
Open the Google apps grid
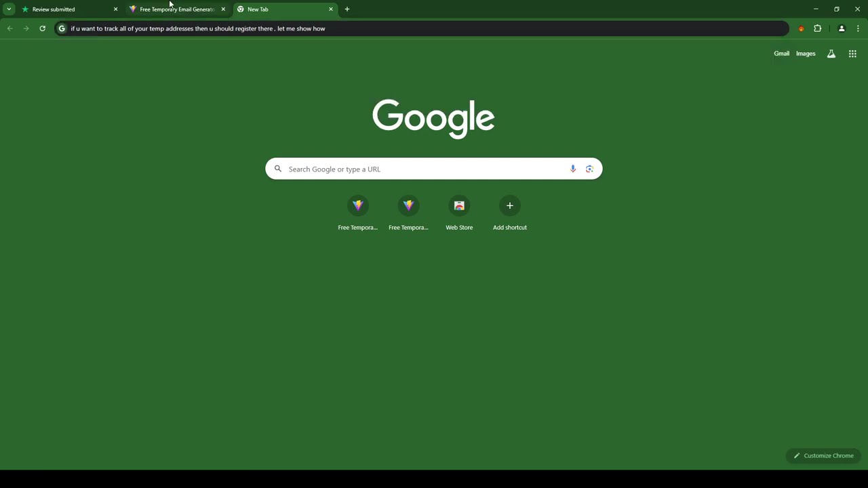click(852, 54)
